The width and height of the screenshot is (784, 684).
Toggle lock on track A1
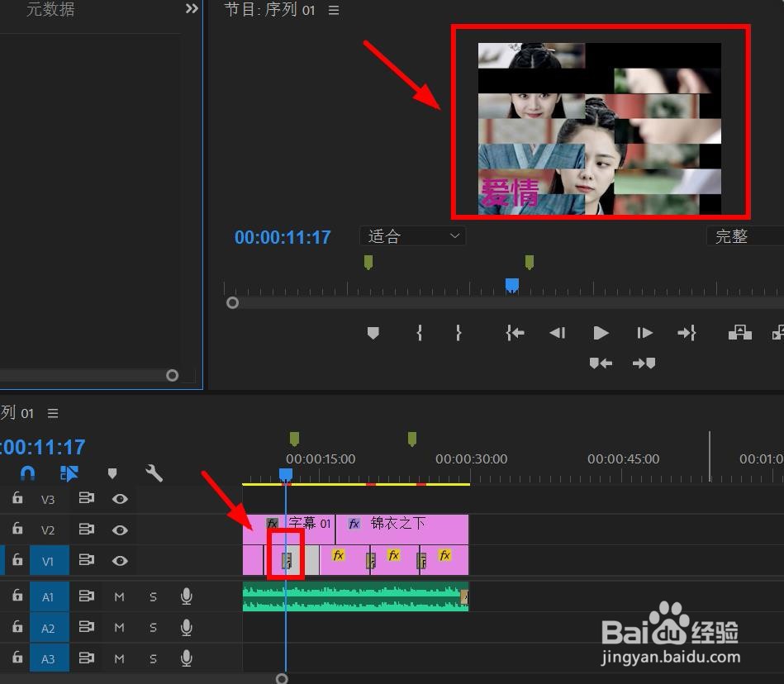[x=17, y=595]
